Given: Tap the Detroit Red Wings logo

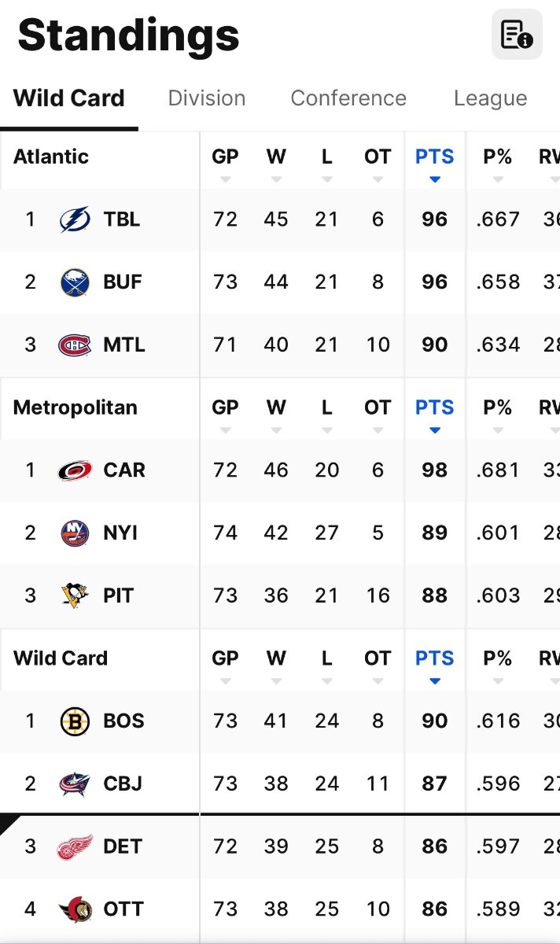Looking at the screenshot, I should (x=75, y=846).
